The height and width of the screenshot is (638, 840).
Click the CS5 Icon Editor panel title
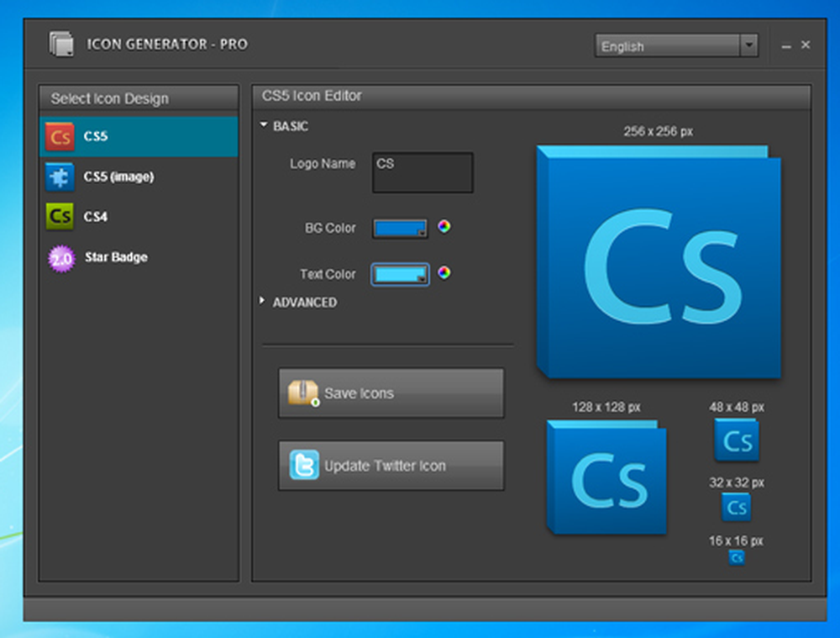(x=312, y=96)
